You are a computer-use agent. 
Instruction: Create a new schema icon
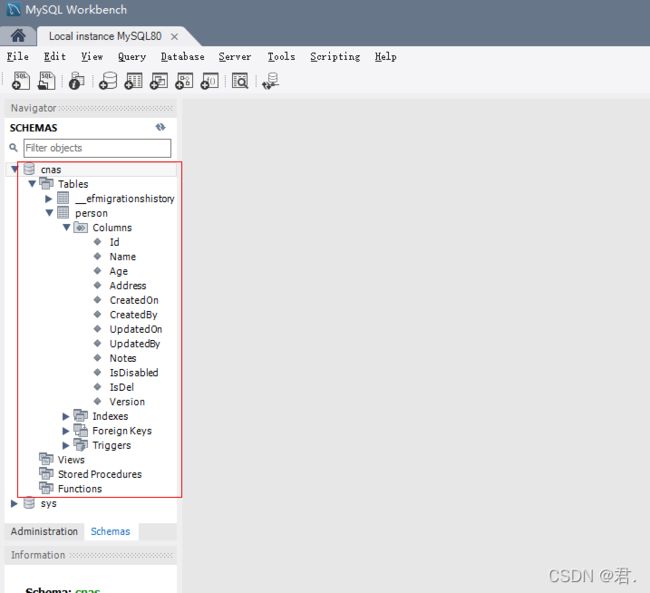pyautogui.click(x=108, y=81)
